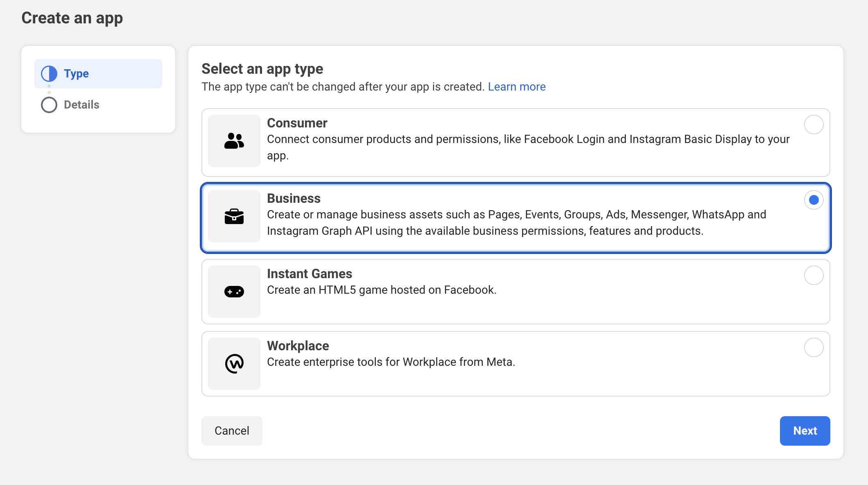Click the Consumer option title
868x485 pixels.
297,123
